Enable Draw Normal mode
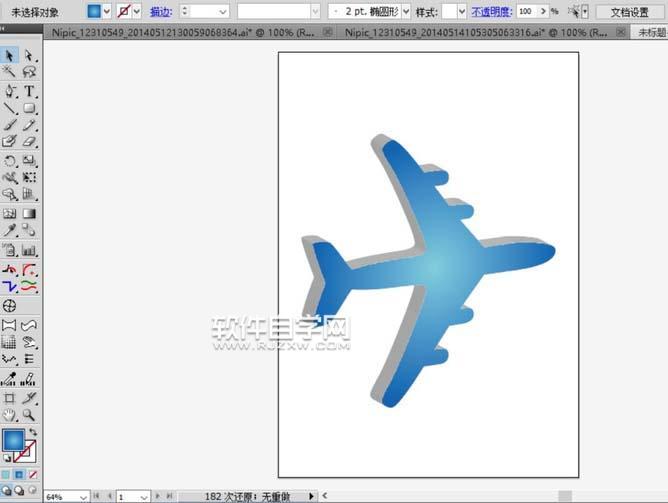The width and height of the screenshot is (668, 503). pyautogui.click(x=6, y=491)
